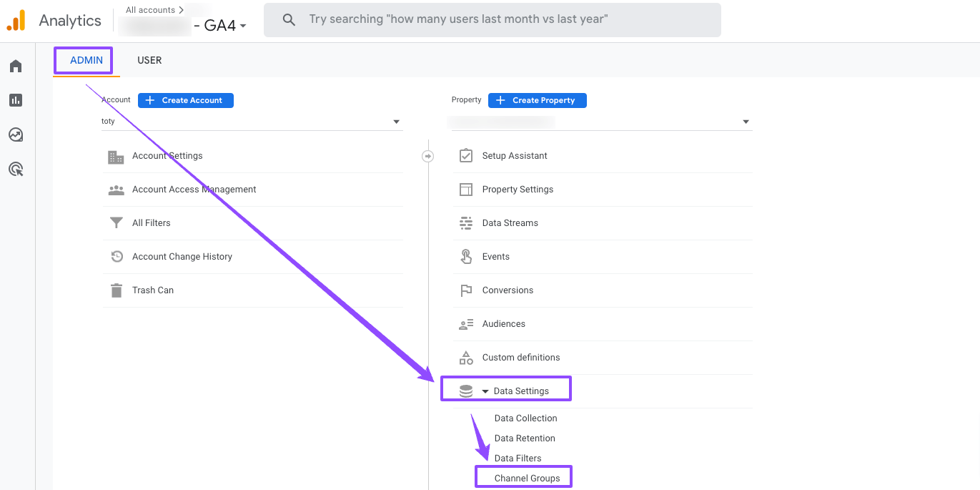
Task: Click the search magnifier icon
Action: [289, 20]
